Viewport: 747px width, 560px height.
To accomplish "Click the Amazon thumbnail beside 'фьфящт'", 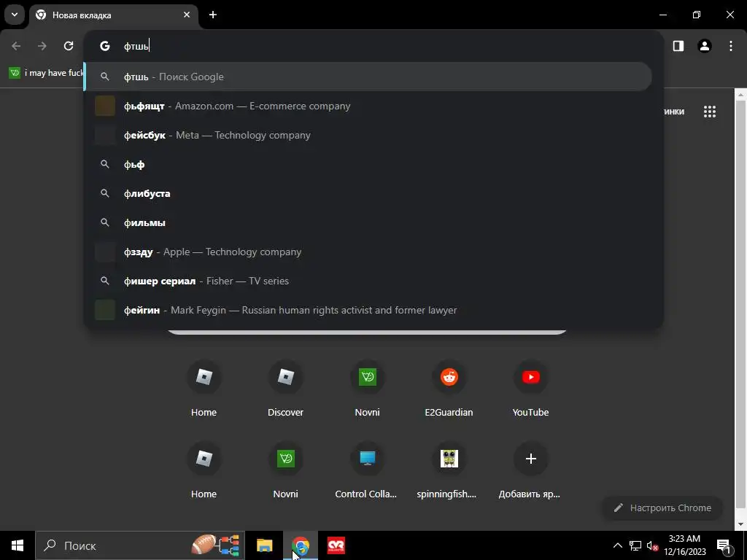I will (105, 106).
